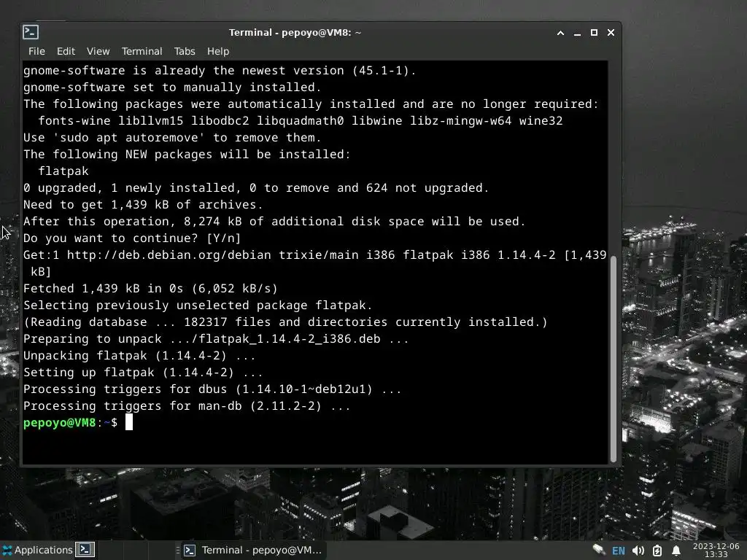Open the battery power manager tray icon
This screenshot has height=560, width=747.
coord(657,551)
